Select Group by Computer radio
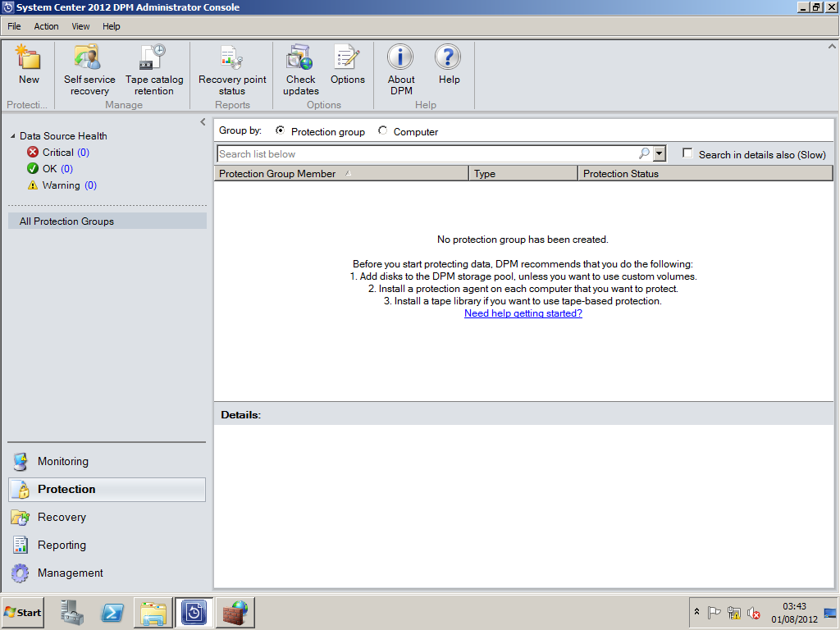 coord(382,130)
